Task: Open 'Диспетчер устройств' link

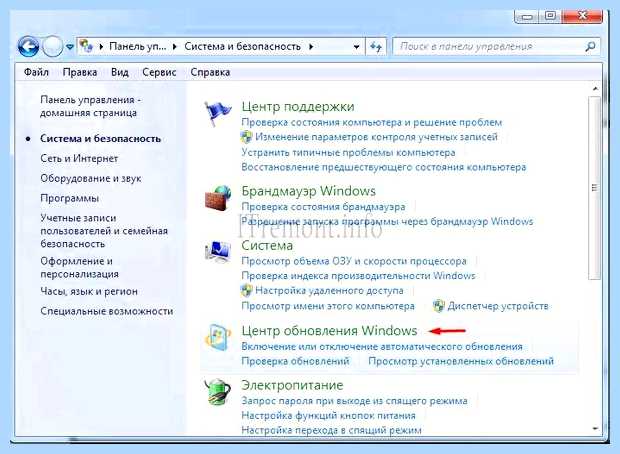Action: 498,306
